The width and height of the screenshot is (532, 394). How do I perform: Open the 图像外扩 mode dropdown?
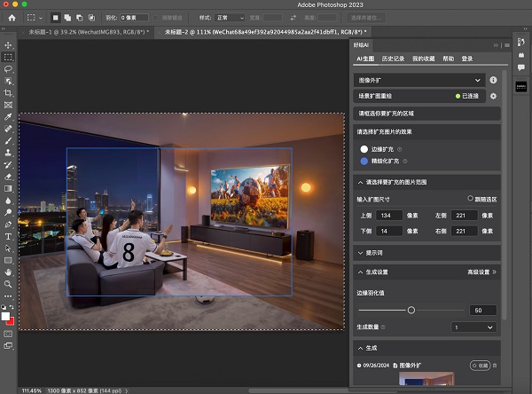419,80
